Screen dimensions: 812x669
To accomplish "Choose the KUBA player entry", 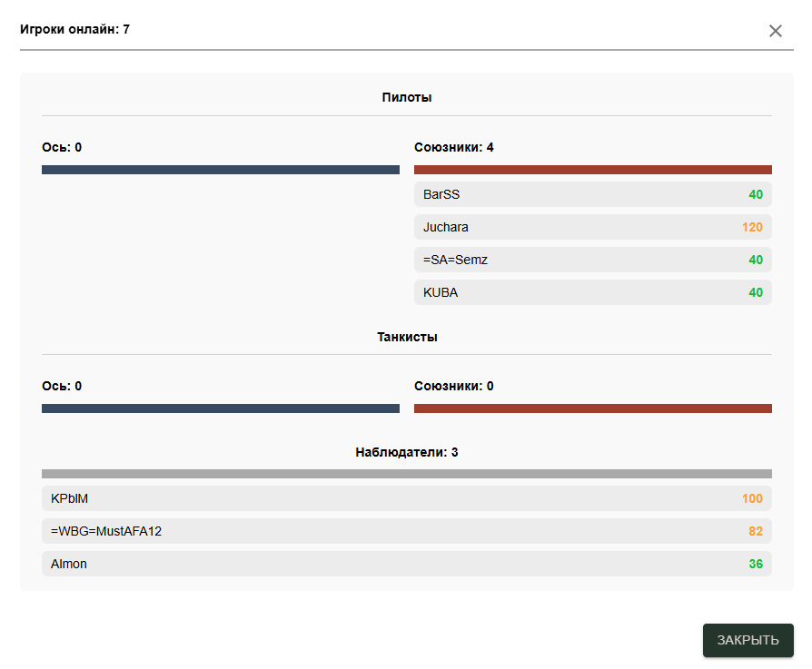I will (592, 292).
